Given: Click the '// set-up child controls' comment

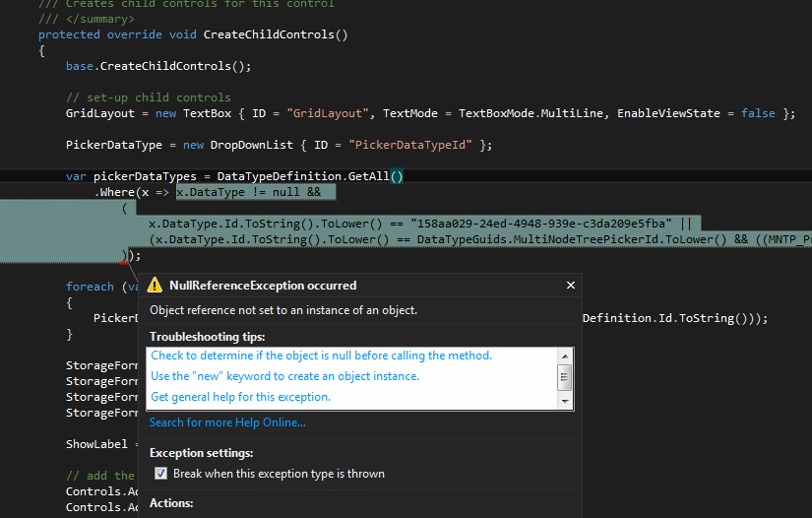Looking at the screenshot, I should coord(149,97).
